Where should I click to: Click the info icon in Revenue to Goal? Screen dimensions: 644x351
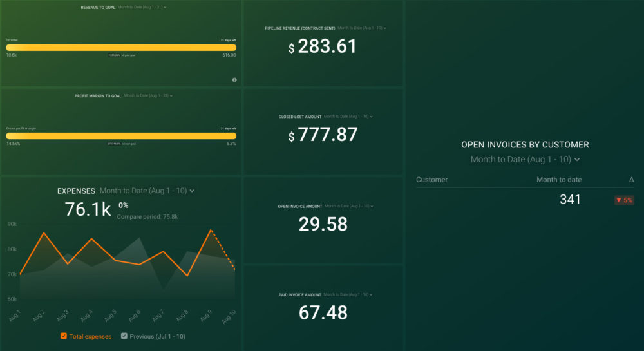coord(234,80)
